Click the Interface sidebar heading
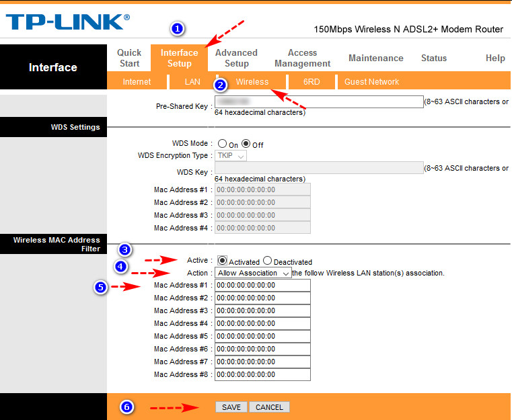 click(x=53, y=67)
